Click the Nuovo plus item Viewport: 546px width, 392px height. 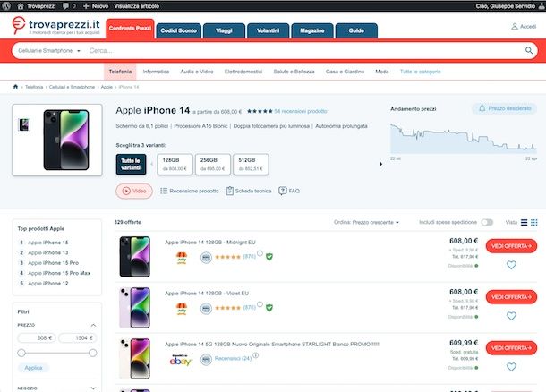(x=96, y=6)
